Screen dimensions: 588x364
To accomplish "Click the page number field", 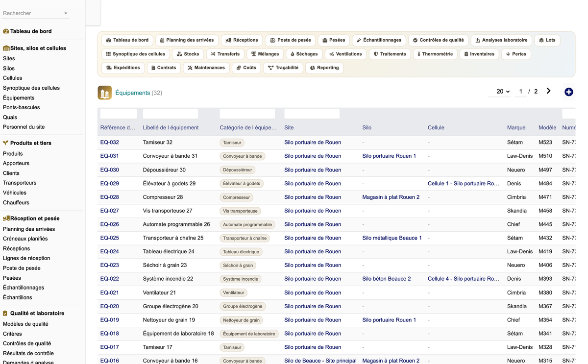I will [x=521, y=92].
